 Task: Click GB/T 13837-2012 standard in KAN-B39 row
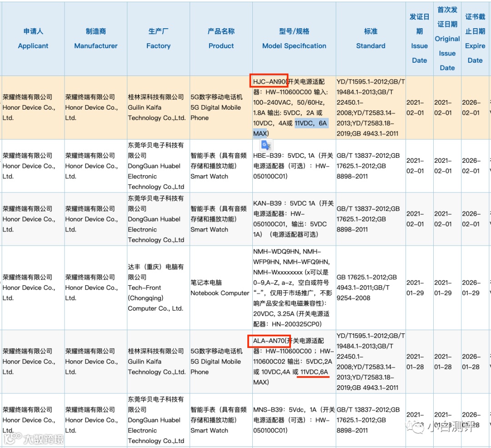point(371,219)
